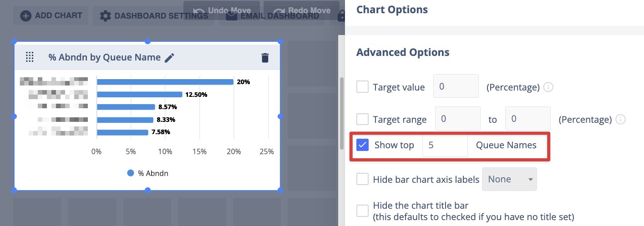
Task: Click the plus icon for Add Chart
Action: tap(26, 15)
